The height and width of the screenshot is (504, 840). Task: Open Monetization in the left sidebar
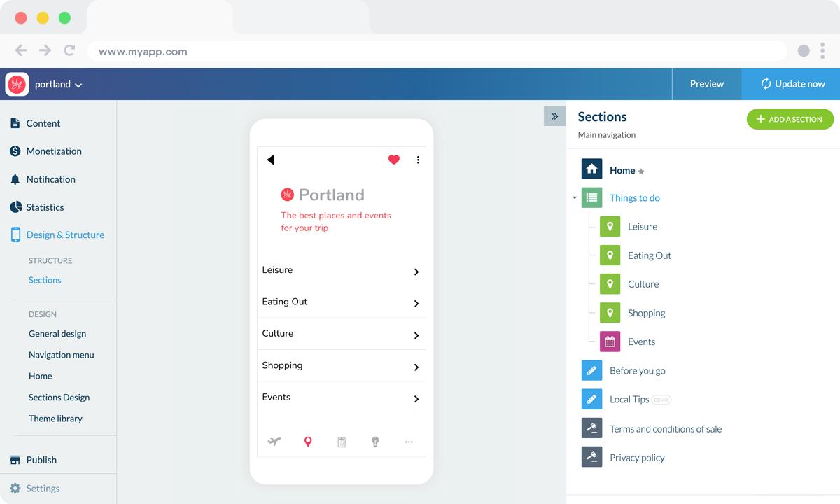click(x=53, y=151)
